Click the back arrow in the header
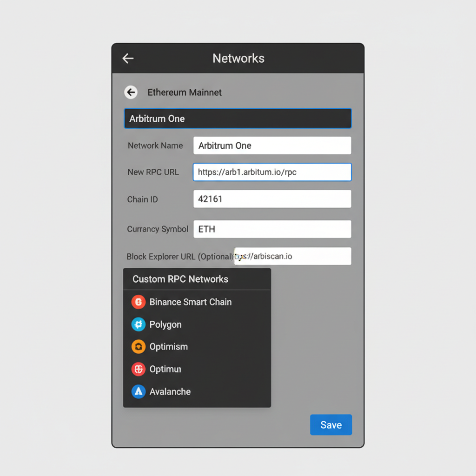 tap(128, 58)
